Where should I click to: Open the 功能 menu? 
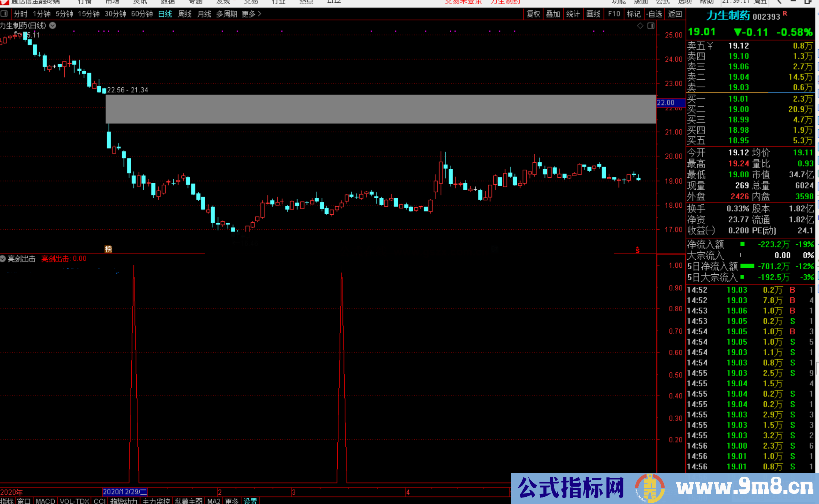[618, 2]
